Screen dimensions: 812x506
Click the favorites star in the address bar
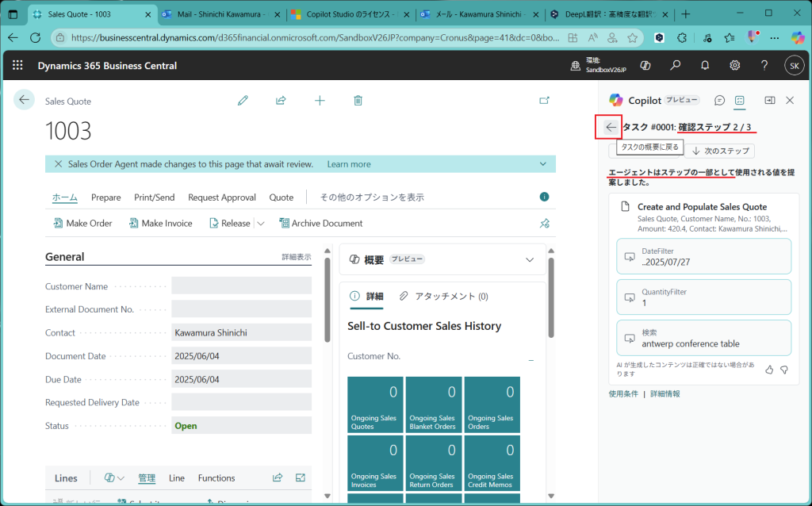tap(632, 38)
